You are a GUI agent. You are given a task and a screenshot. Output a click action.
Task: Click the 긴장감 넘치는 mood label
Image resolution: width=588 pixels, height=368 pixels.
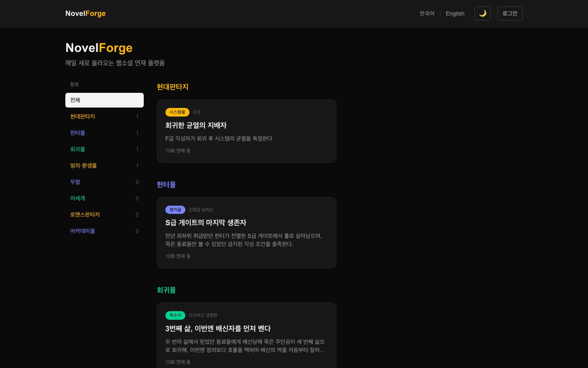tap(201, 210)
